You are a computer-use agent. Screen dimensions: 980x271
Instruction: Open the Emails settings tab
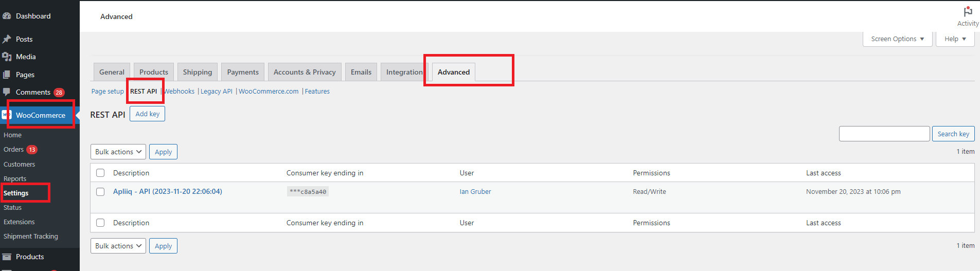coord(361,72)
